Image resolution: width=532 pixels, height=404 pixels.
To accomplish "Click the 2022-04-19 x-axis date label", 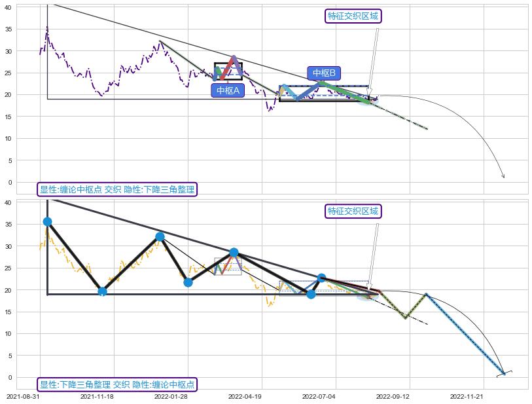I will click(x=245, y=396).
